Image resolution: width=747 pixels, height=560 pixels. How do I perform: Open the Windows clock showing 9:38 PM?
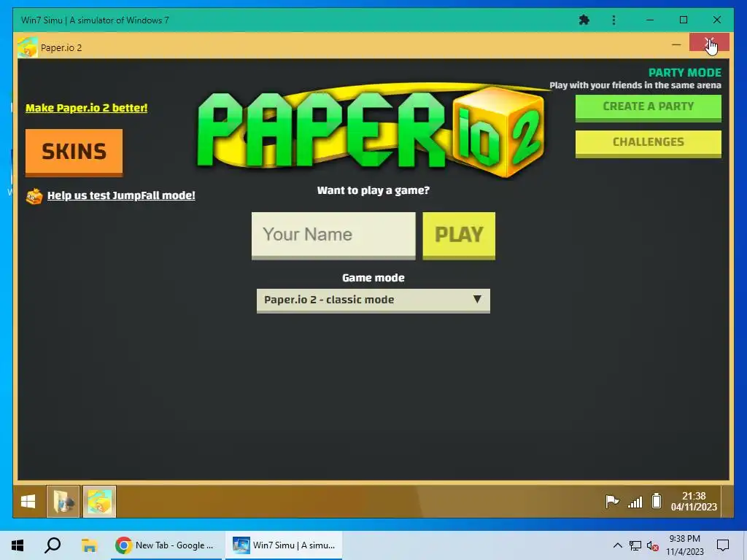(684, 545)
